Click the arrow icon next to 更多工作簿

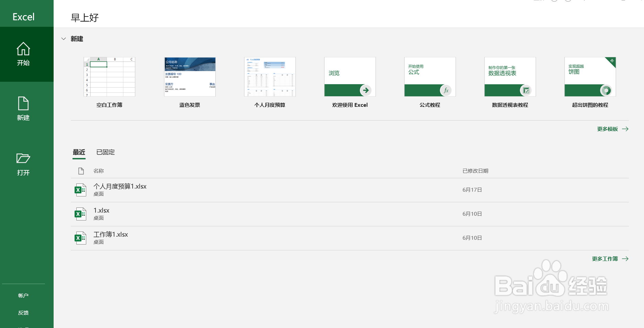point(625,259)
